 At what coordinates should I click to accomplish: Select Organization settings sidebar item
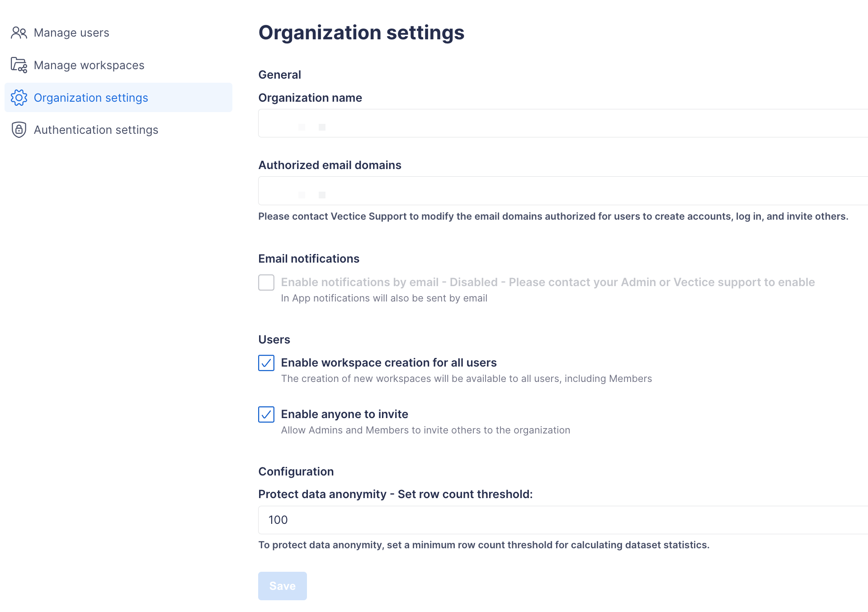[91, 98]
